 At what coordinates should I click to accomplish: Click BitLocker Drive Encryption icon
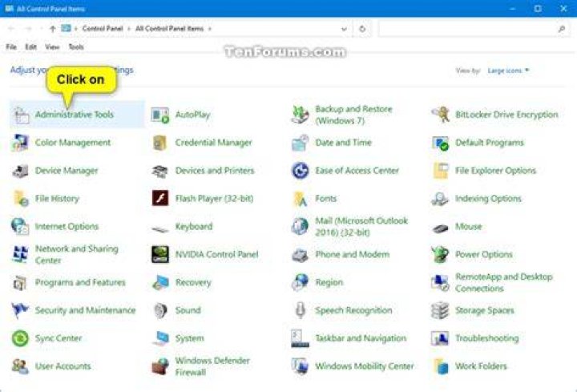[441, 115]
